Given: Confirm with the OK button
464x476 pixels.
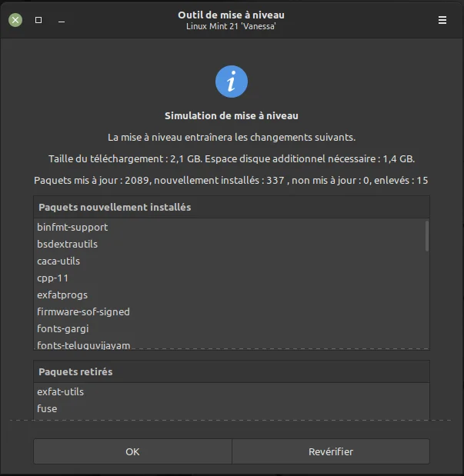Looking at the screenshot, I should coord(132,451).
